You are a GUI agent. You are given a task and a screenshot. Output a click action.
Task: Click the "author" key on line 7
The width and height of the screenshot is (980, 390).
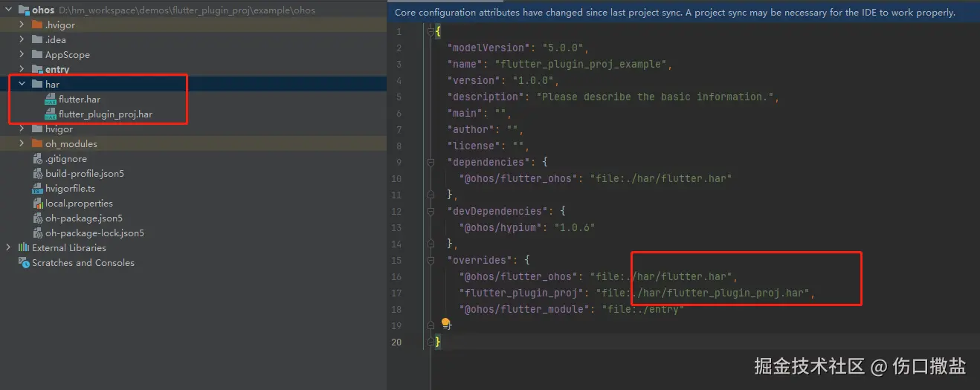pyautogui.click(x=470, y=129)
